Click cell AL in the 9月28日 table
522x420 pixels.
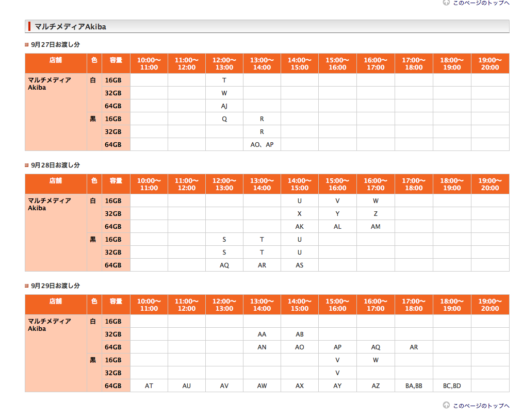[337, 226]
